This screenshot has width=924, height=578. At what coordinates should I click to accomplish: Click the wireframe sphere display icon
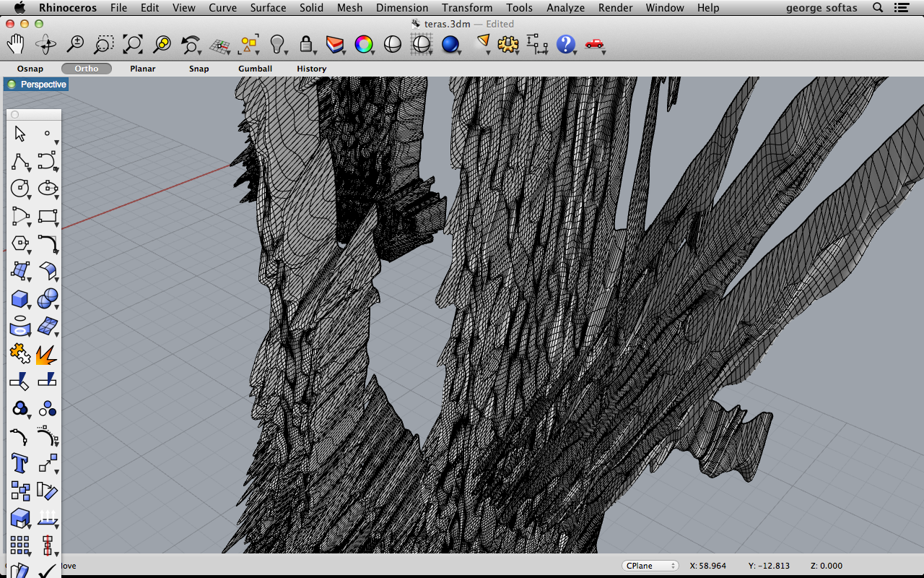[421, 45]
